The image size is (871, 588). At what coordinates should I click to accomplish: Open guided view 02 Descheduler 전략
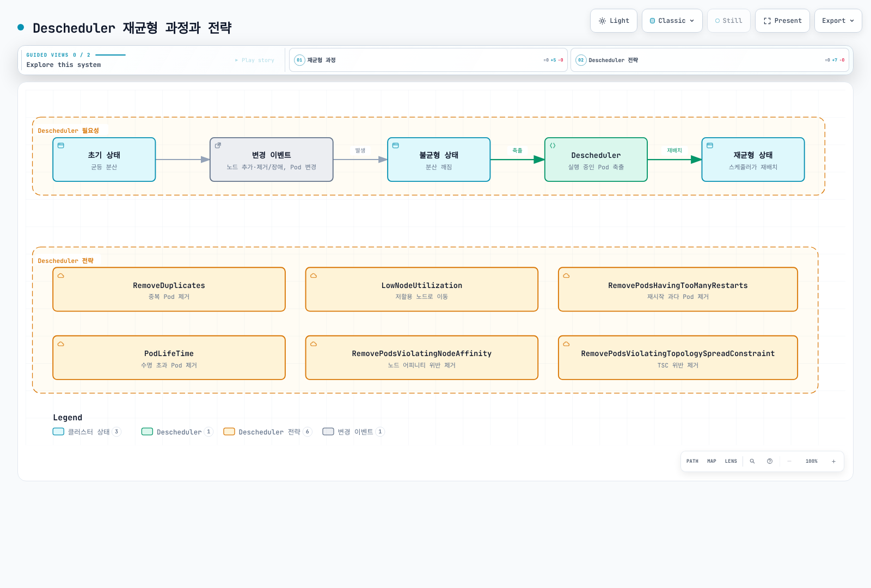710,60
